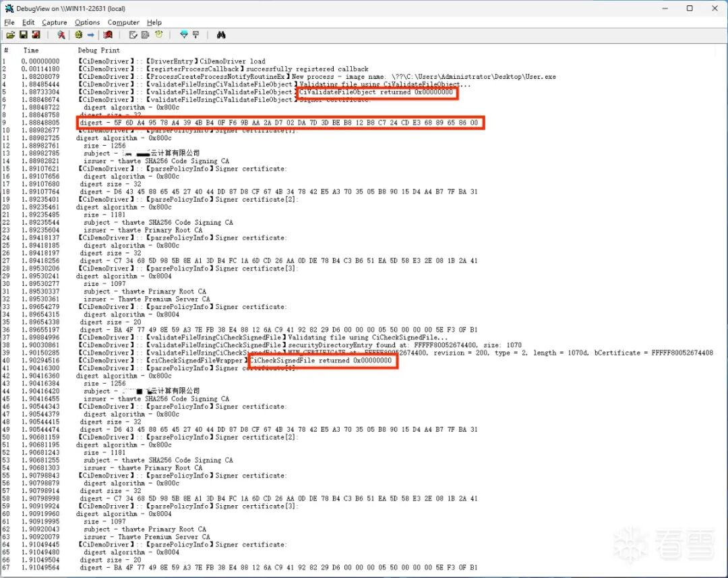Open the Capture menu
This screenshot has height=578, width=728.
click(x=55, y=22)
